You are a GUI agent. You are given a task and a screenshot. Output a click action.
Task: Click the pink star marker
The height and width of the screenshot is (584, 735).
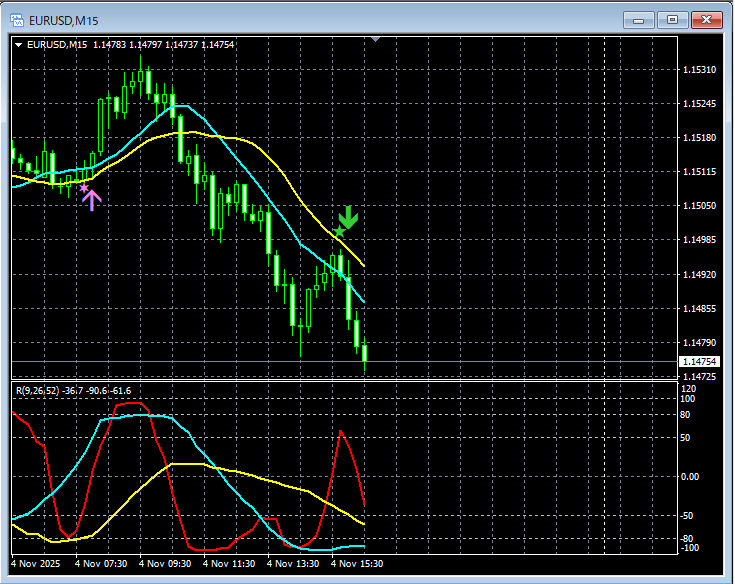[83, 188]
